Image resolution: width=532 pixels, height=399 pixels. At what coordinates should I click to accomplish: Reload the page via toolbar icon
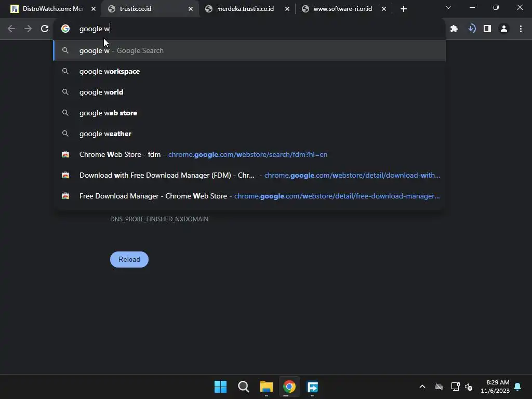pyautogui.click(x=45, y=29)
